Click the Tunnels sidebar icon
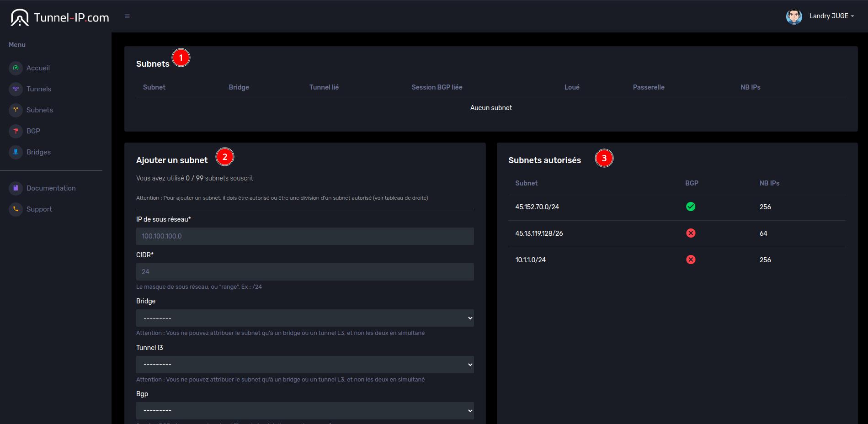868x424 pixels. (16, 89)
